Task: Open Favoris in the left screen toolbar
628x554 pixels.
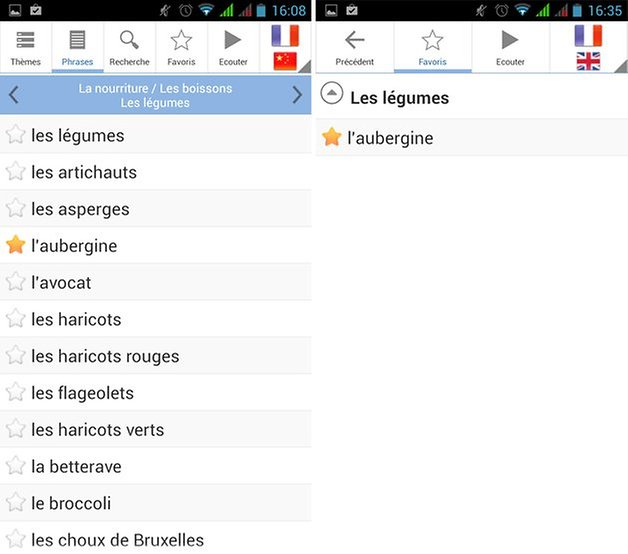Action: [181, 47]
